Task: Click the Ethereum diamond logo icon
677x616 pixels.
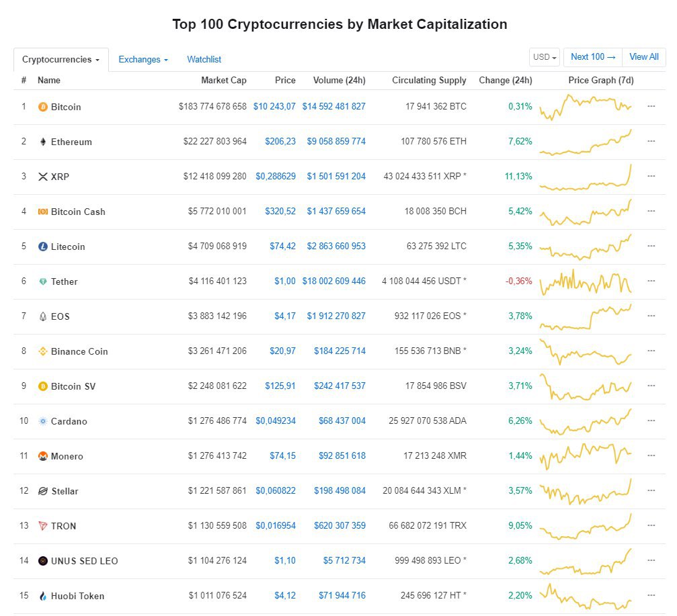Action: pyautogui.click(x=43, y=142)
